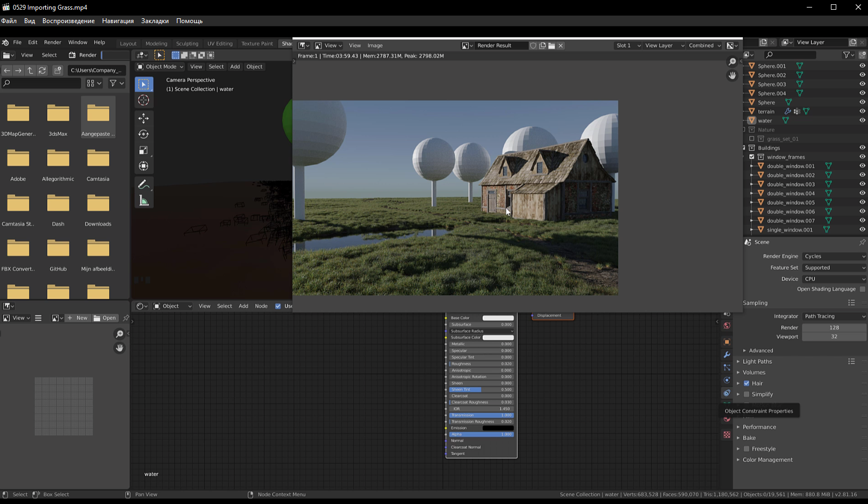Screen dimensions: 868x504
Task: Switch to the Sculpting workspace tab
Action: coord(187,44)
